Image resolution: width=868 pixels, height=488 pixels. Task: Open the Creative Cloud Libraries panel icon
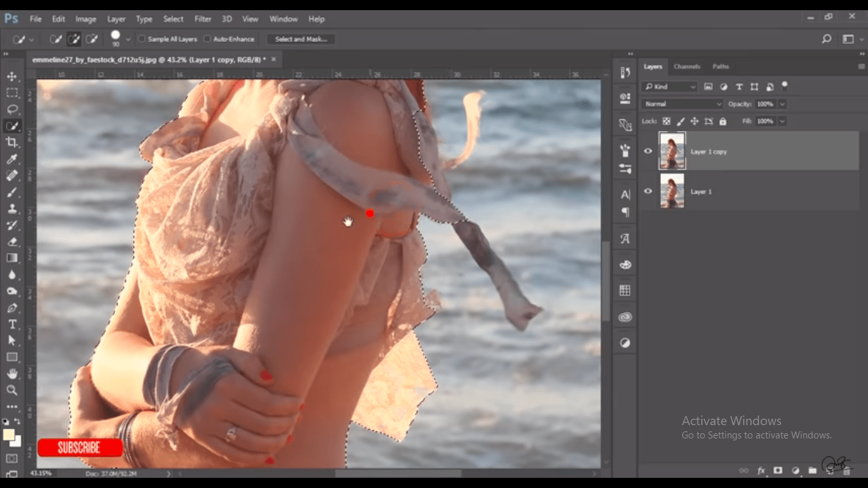pyautogui.click(x=625, y=316)
